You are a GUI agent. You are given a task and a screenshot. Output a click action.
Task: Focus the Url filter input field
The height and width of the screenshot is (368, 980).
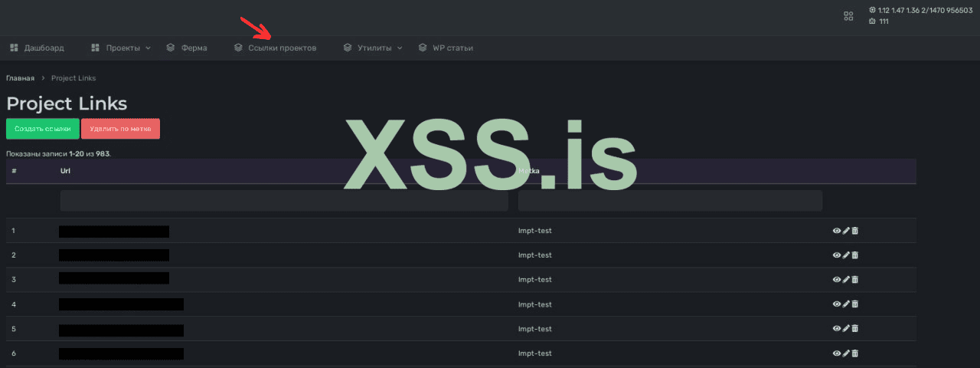tap(284, 201)
